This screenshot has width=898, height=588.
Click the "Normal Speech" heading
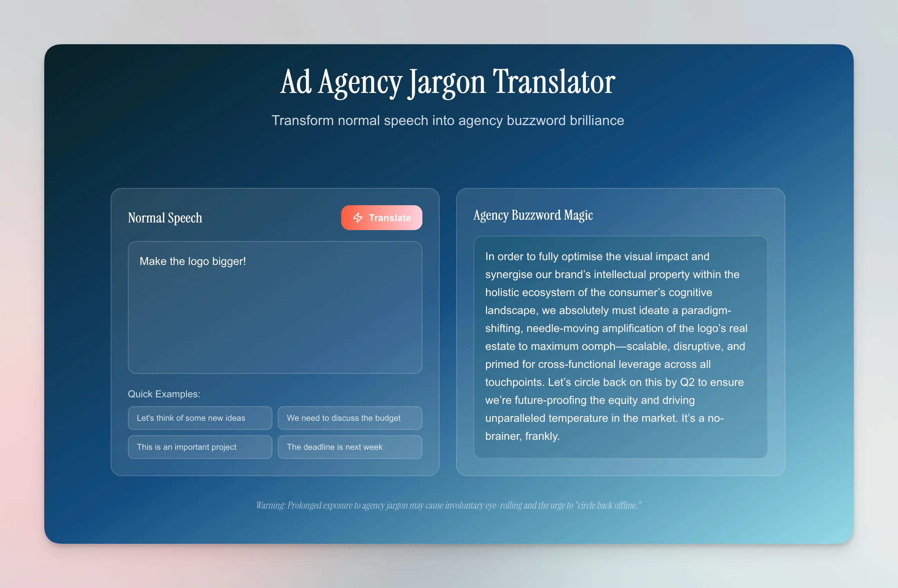tap(165, 218)
